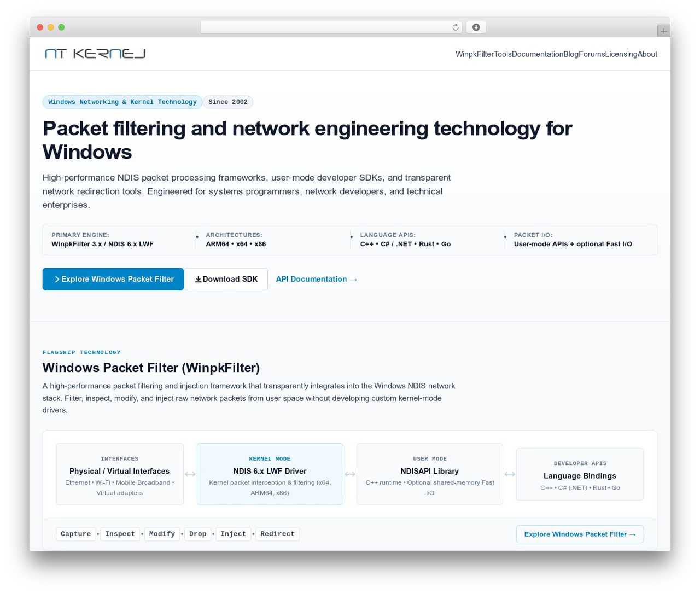Click the yellow minimize window button
This screenshot has height=593, width=700.
tap(51, 27)
